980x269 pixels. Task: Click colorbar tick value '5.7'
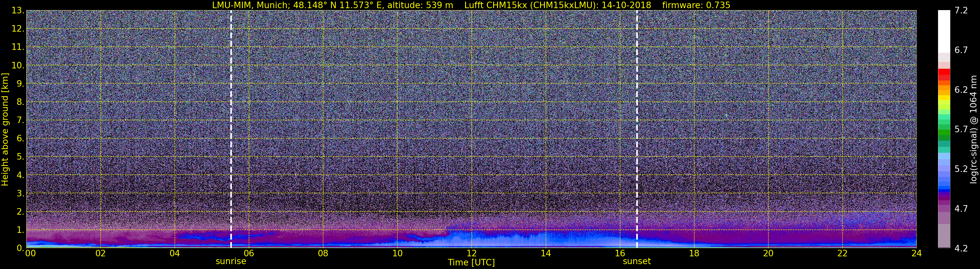point(961,129)
